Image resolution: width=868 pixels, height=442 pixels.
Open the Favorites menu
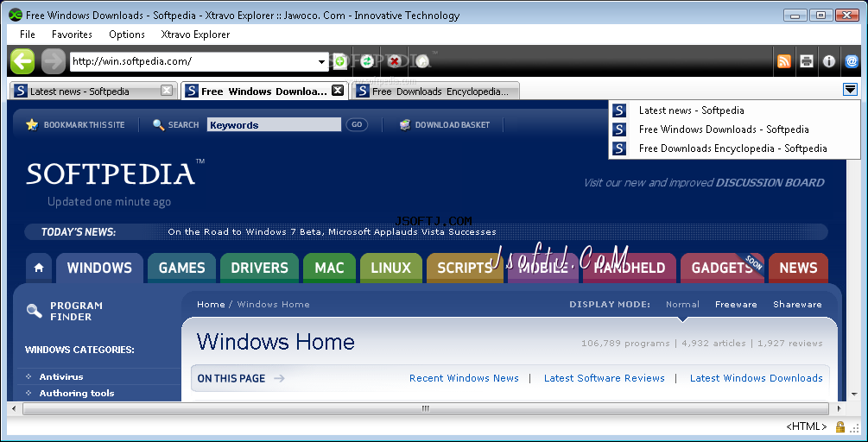click(x=72, y=35)
